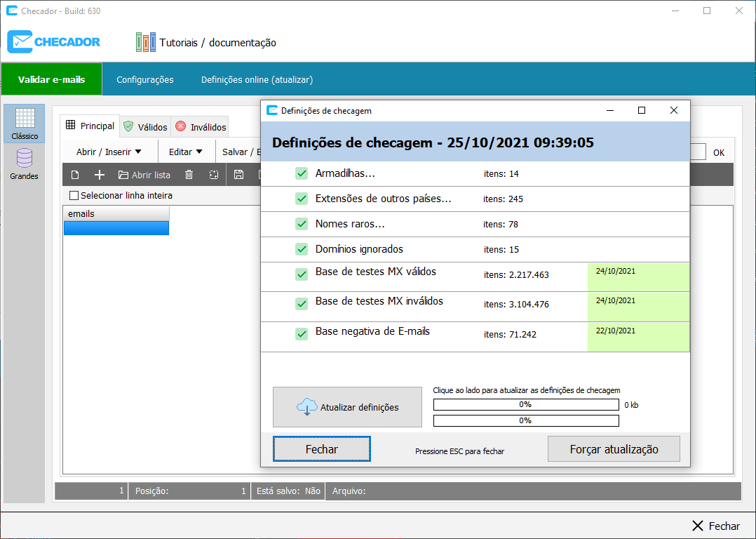756x539 pixels.
Task: Click the dialog Fechar button
Action: tap(322, 448)
